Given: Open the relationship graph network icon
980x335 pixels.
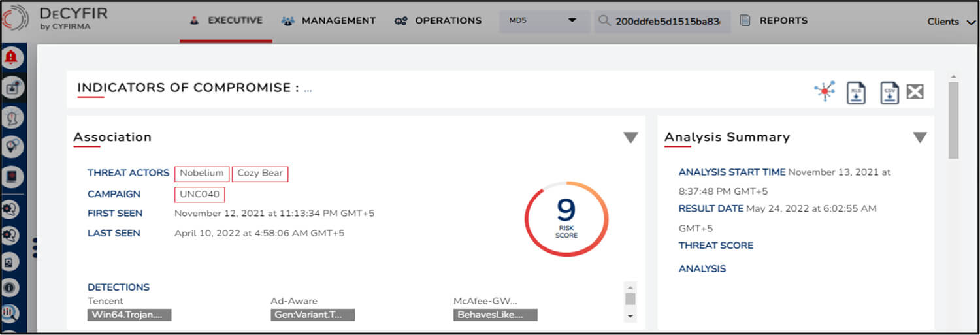Looking at the screenshot, I should [x=825, y=92].
